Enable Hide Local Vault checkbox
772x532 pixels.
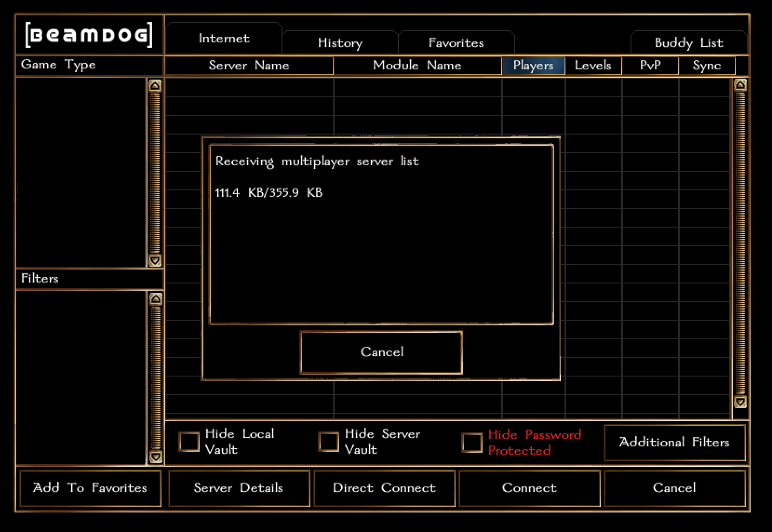[189, 442]
